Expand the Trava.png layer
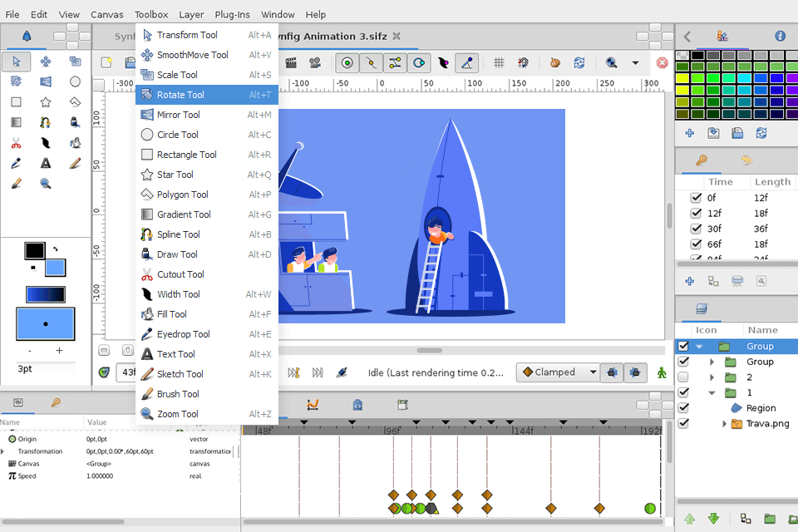 (x=724, y=423)
